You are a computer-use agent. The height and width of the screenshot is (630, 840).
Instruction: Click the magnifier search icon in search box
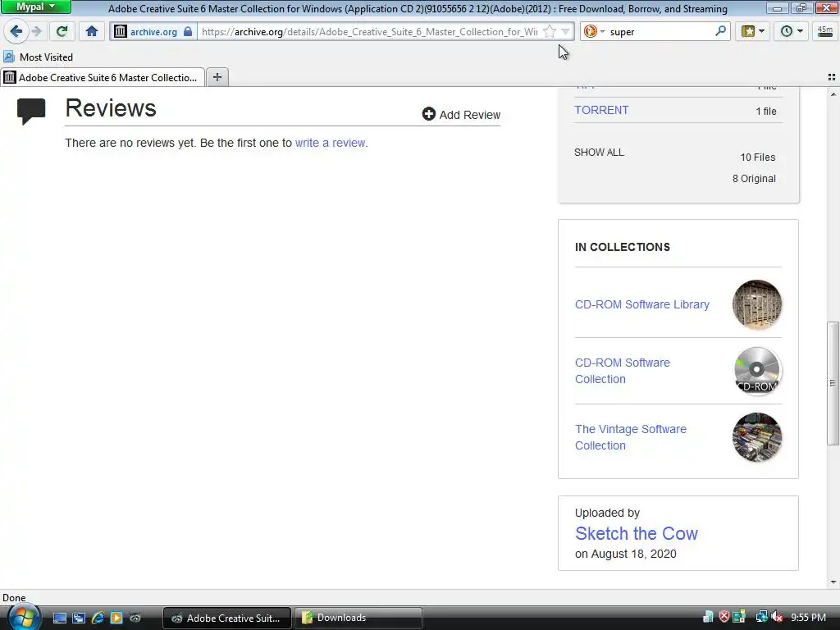[x=720, y=32]
